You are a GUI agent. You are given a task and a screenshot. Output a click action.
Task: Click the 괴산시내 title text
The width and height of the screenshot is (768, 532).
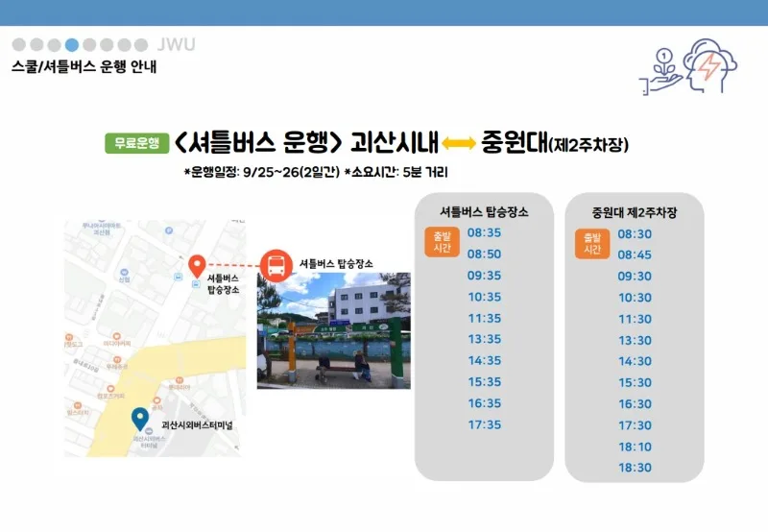coord(394,142)
